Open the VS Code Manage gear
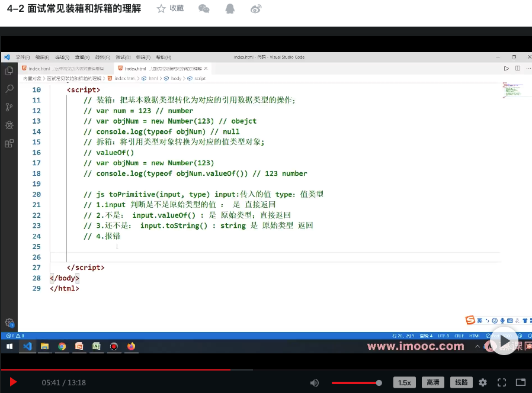The width and height of the screenshot is (532, 393). pos(9,323)
